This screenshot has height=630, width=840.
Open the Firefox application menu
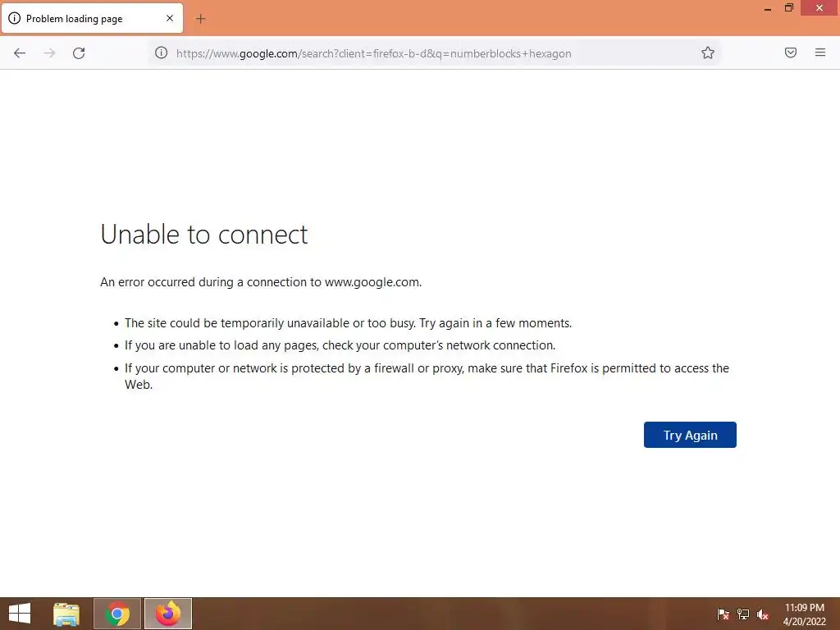tap(820, 52)
